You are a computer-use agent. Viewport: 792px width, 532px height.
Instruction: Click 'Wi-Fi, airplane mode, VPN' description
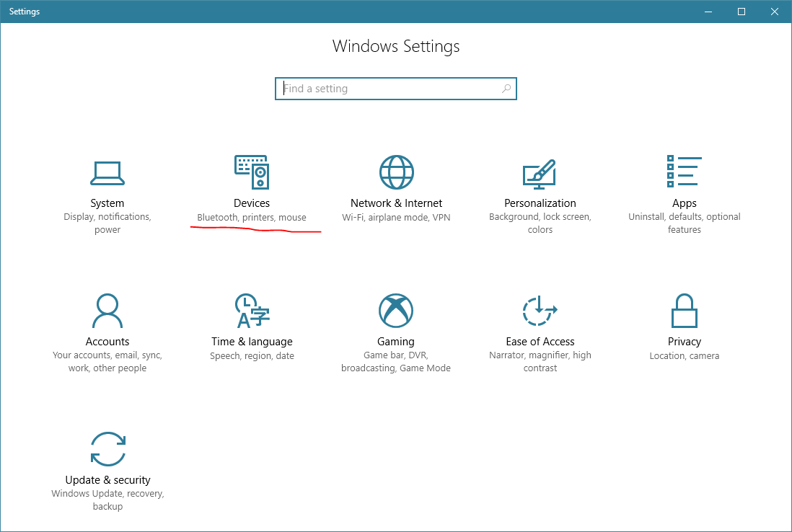(396, 218)
